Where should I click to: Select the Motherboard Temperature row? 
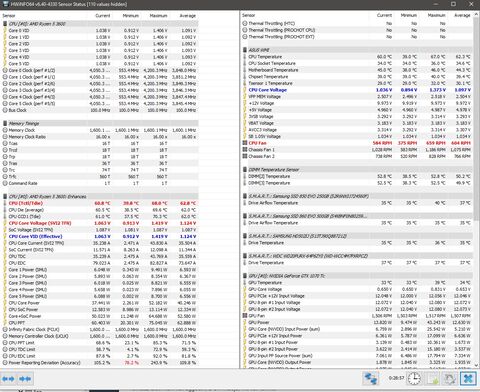click(x=357, y=70)
